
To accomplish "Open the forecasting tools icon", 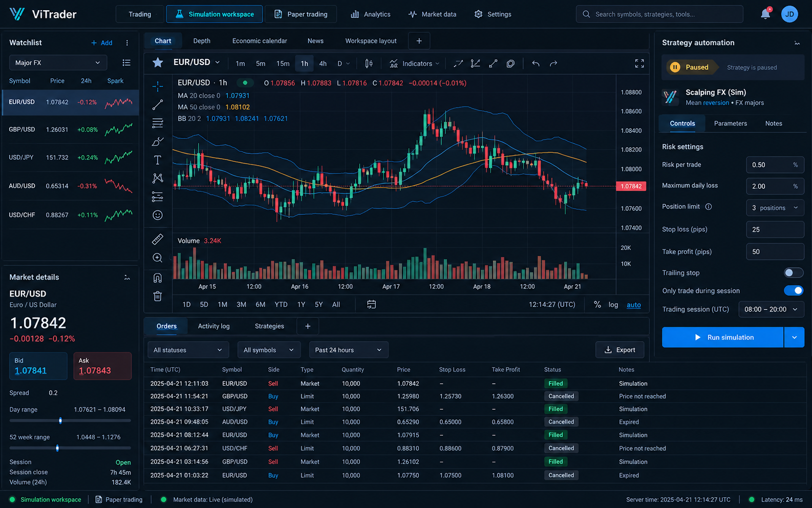I will click(158, 197).
